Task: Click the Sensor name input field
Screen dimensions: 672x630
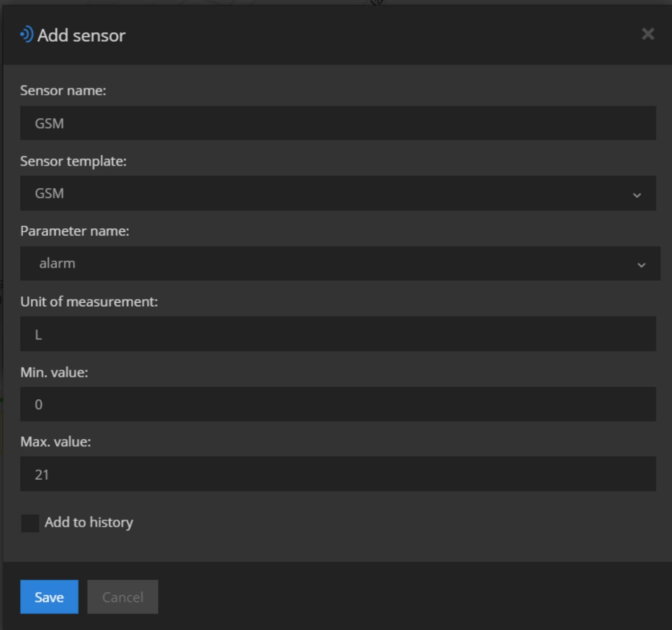Action: (x=338, y=123)
